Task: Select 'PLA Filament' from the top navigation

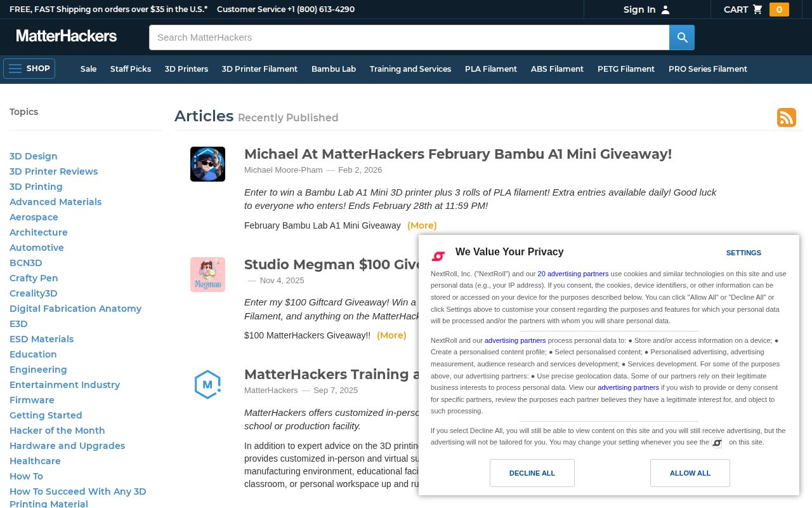Action: [491, 69]
